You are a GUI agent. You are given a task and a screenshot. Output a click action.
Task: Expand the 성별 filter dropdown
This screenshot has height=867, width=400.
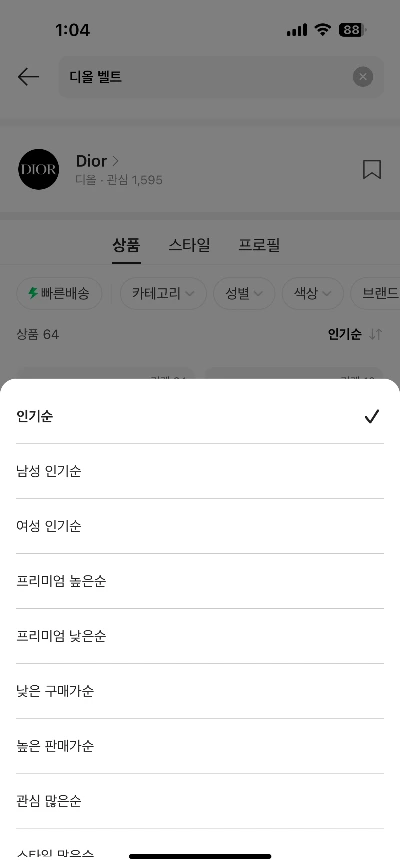(x=244, y=293)
